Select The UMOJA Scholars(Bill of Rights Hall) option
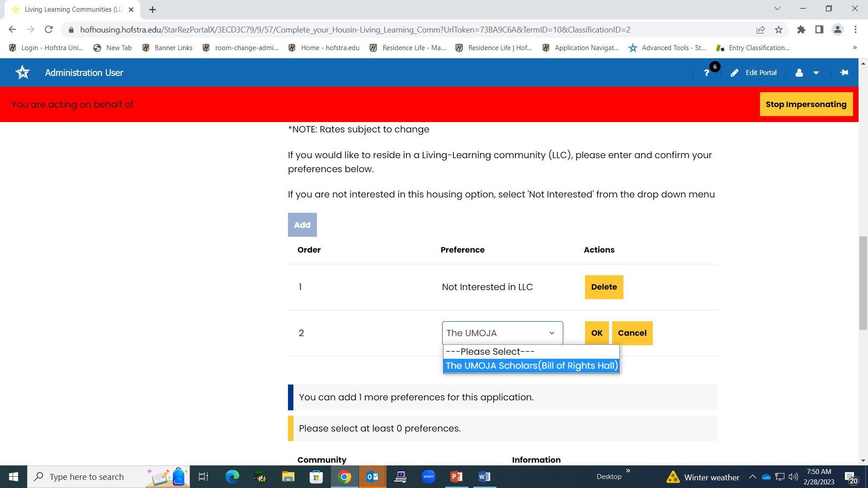This screenshot has height=488, width=868. tap(531, 366)
